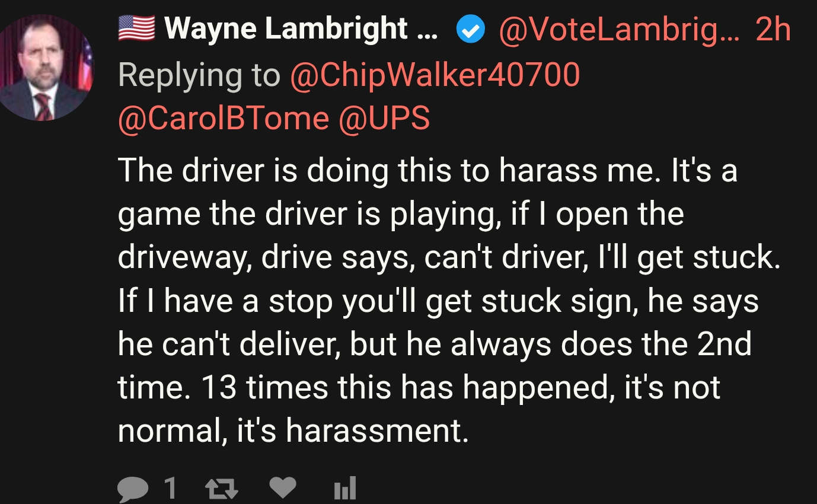Viewport: 817px width, 504px height.
Task: Click the American flag emoji before the name
Action: [136, 28]
